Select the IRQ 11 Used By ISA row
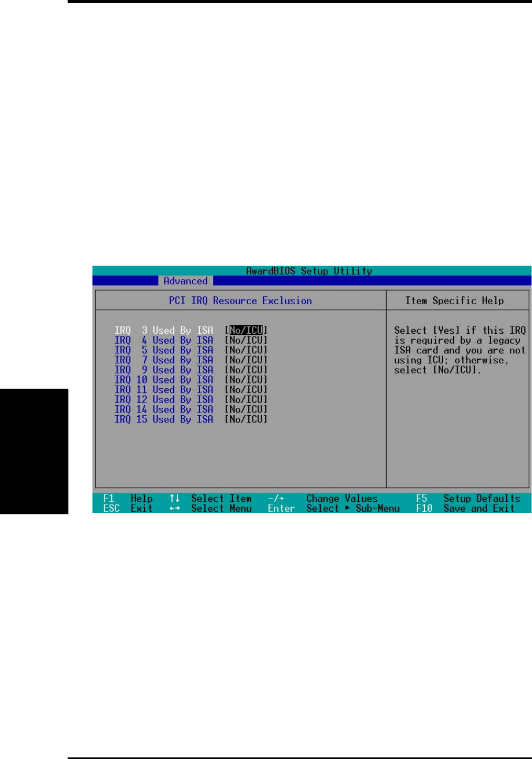This screenshot has width=532, height=759. (191, 390)
